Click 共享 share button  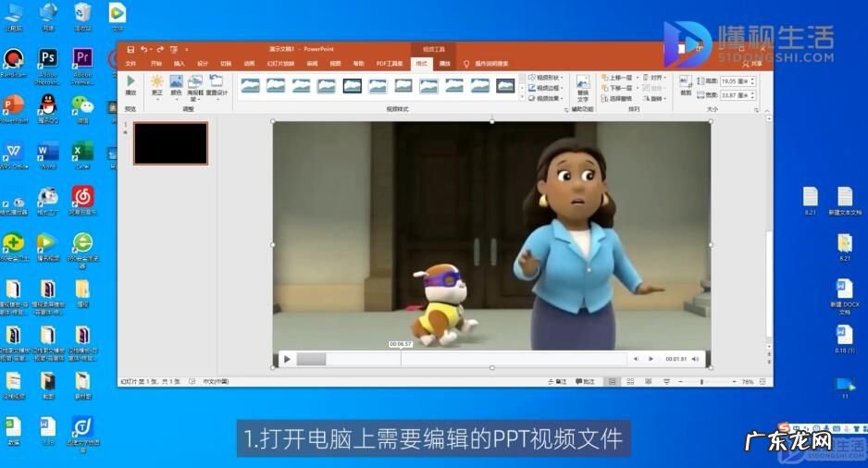tap(753, 64)
